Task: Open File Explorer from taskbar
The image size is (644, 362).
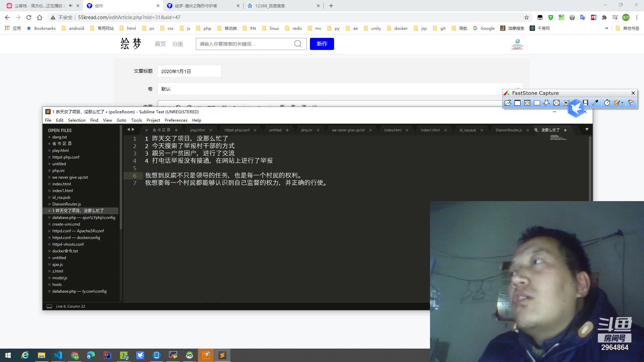Action: (x=42, y=355)
